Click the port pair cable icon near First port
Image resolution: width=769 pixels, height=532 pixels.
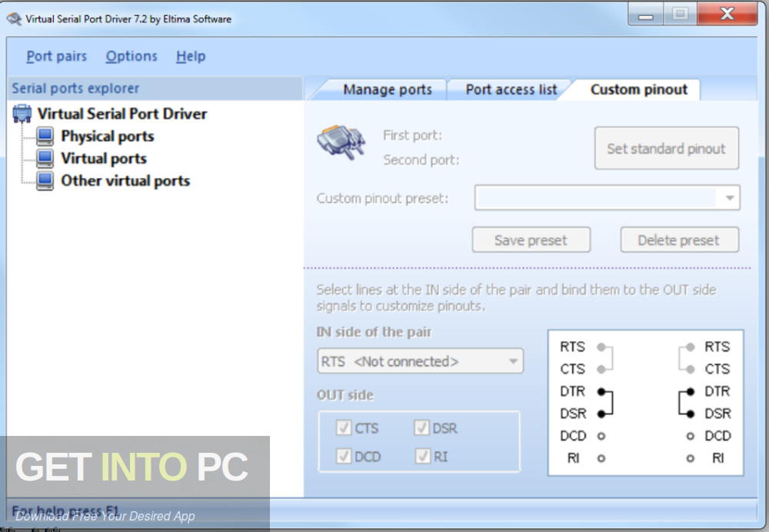341,143
